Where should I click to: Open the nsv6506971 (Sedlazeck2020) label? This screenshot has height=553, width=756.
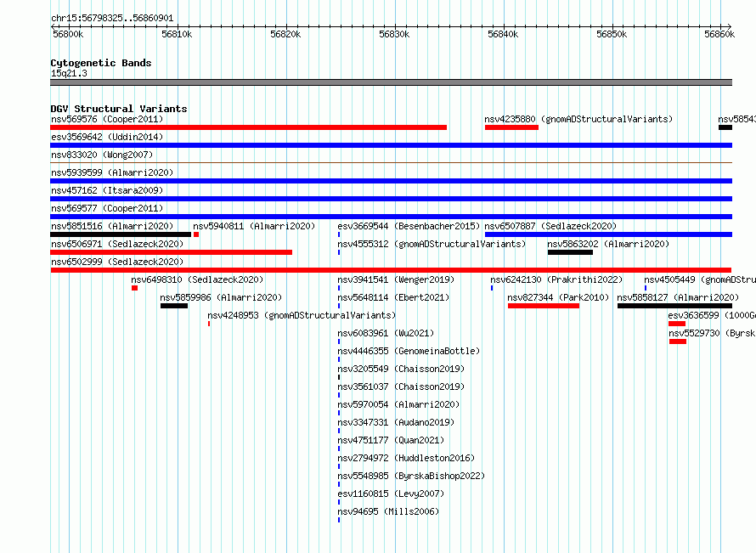tap(117, 244)
